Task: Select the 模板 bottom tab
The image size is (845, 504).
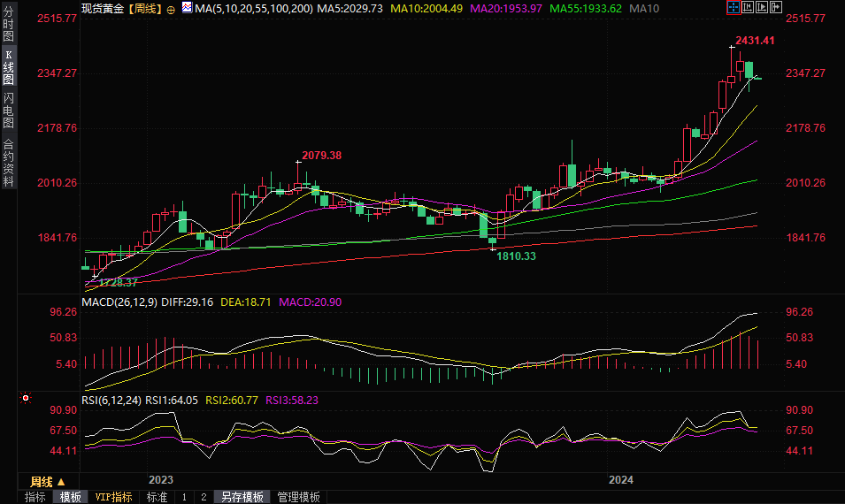Action: tap(70, 497)
